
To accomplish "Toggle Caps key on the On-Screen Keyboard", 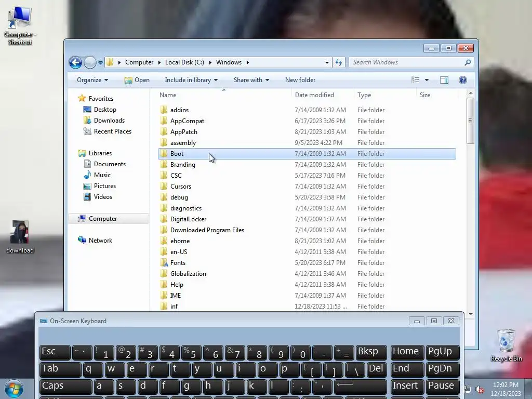I will click(x=66, y=387).
